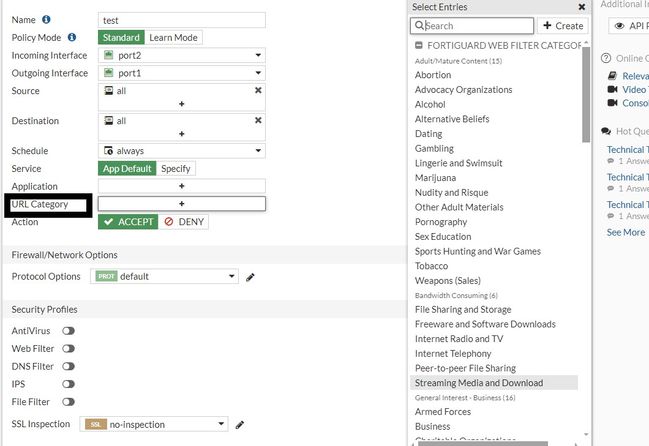649x446 pixels.
Task: Open the Incoming Interface dropdown
Action: point(181,55)
